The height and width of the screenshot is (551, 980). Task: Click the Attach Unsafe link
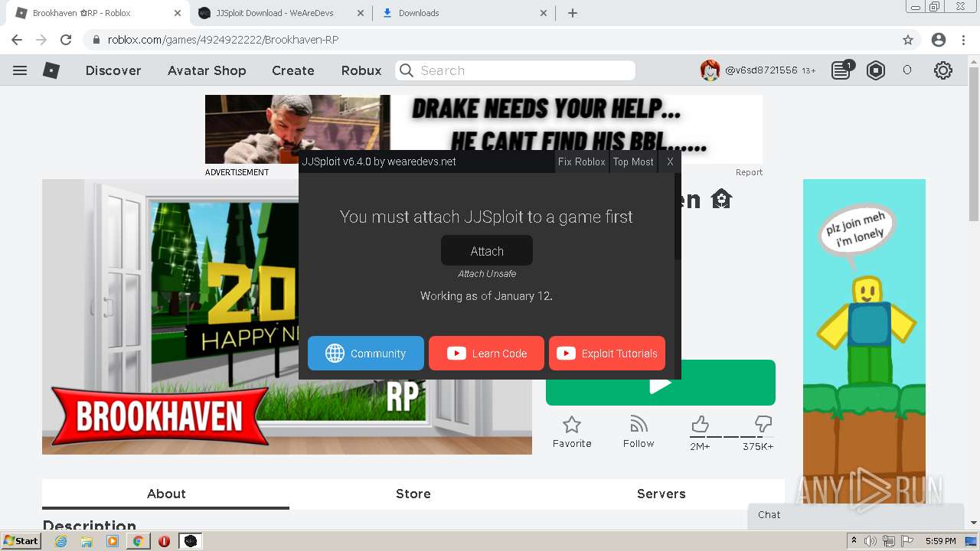pyautogui.click(x=487, y=274)
